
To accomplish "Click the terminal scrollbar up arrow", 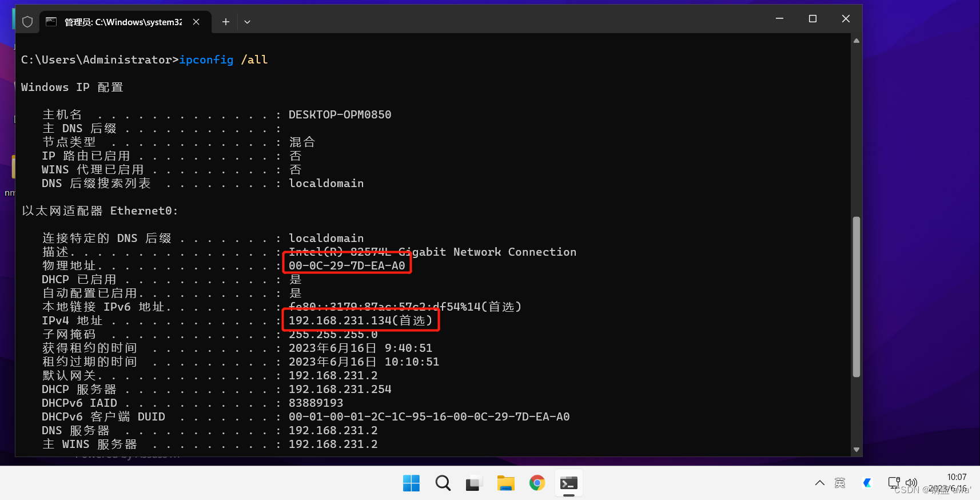I will 856,41.
